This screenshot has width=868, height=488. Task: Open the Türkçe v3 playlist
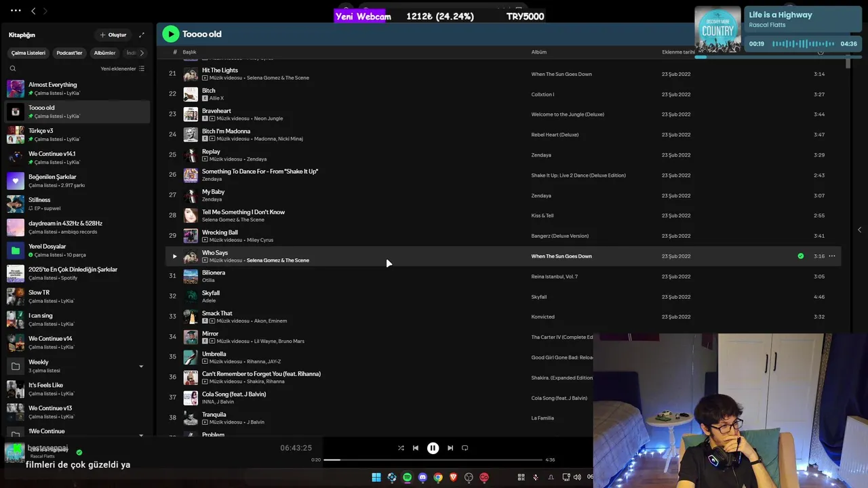(78, 135)
